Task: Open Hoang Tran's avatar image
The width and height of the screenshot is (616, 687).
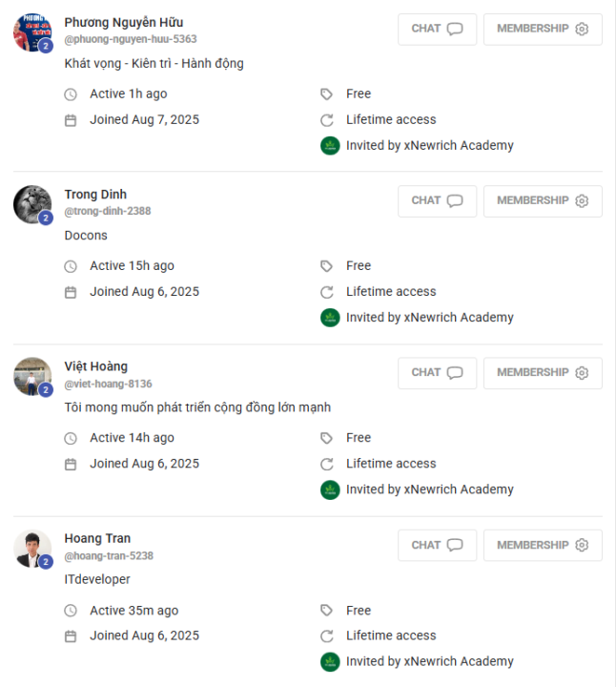Action: click(x=31, y=549)
